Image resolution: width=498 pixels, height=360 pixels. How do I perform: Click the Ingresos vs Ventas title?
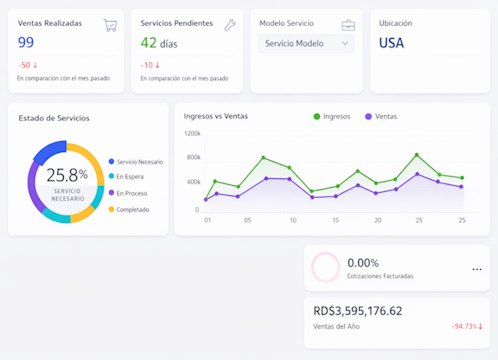216,116
